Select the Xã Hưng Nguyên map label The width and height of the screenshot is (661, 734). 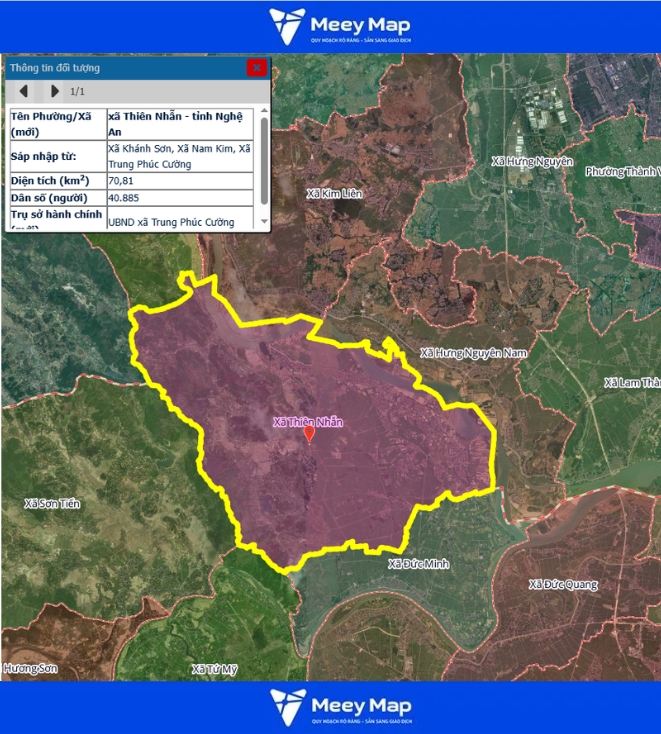coord(532,161)
